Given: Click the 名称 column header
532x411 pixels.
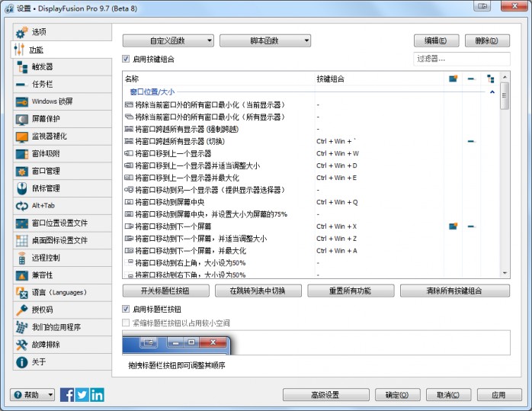Looking at the screenshot, I should (x=219, y=79).
